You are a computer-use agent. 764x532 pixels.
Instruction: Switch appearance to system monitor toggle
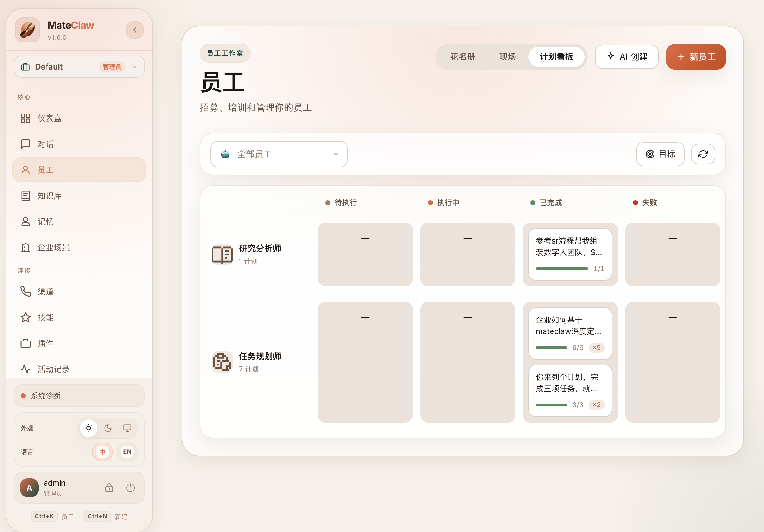click(x=127, y=428)
